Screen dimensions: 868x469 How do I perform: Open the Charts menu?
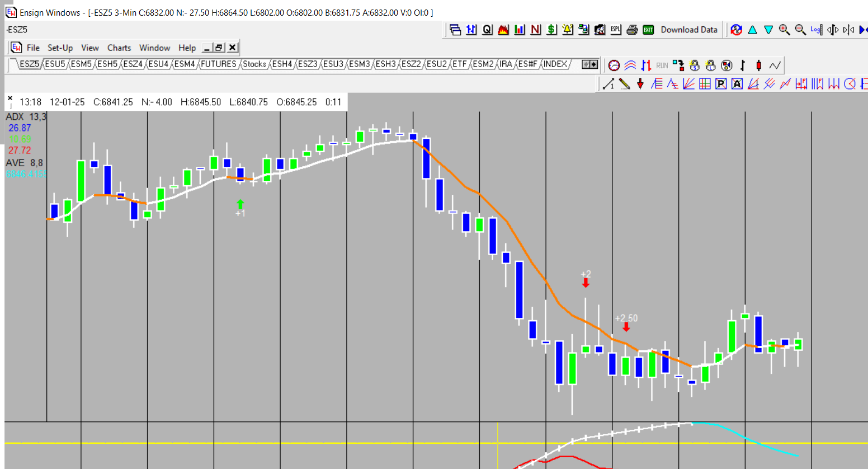[x=119, y=48]
